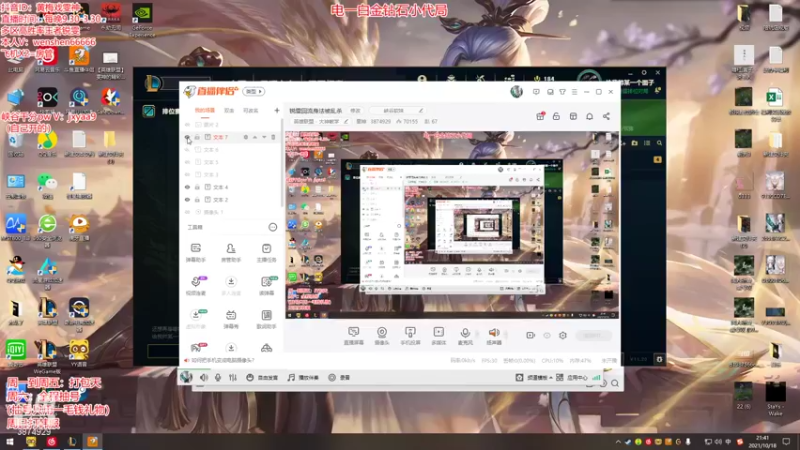800x450 pixels.
Task: Click the unlock padlock icon in header
Action: [x=556, y=116]
